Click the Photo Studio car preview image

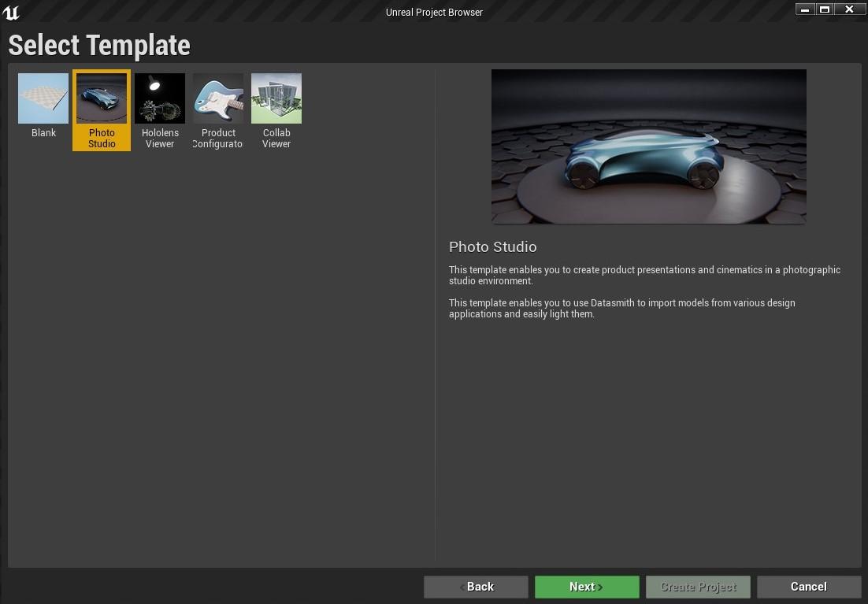pos(649,146)
